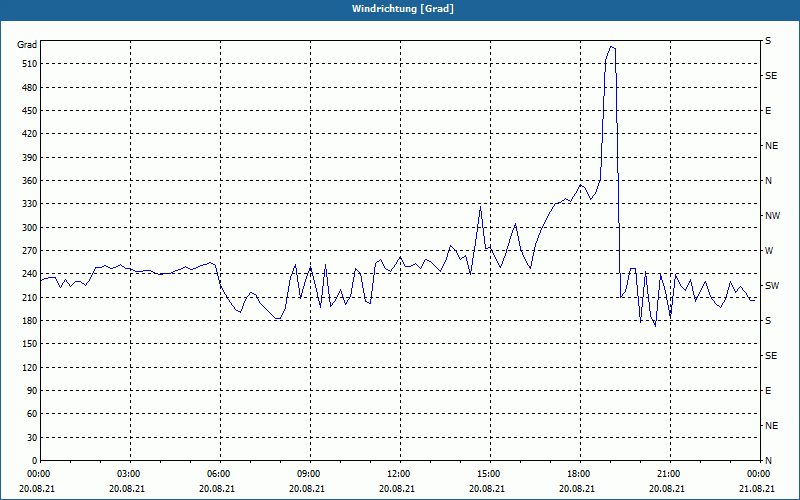Click the 30 degree axis label
Viewport: 800px width, 500px height.
point(32,437)
